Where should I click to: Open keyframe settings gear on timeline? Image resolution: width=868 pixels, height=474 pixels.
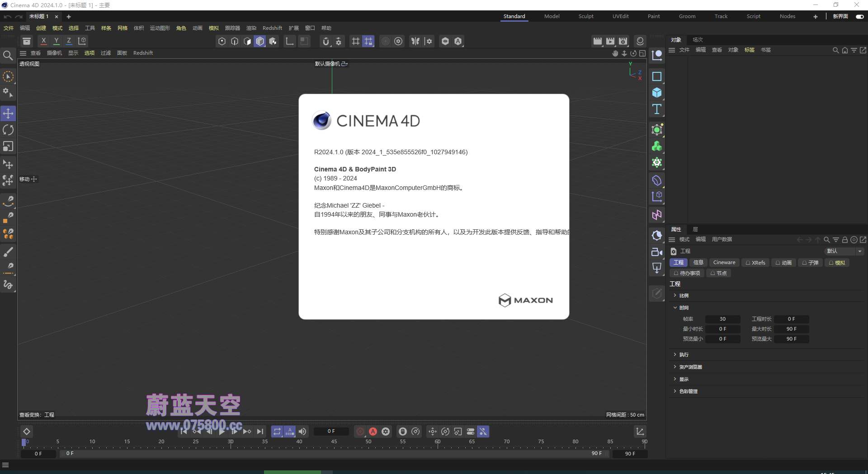(386, 431)
